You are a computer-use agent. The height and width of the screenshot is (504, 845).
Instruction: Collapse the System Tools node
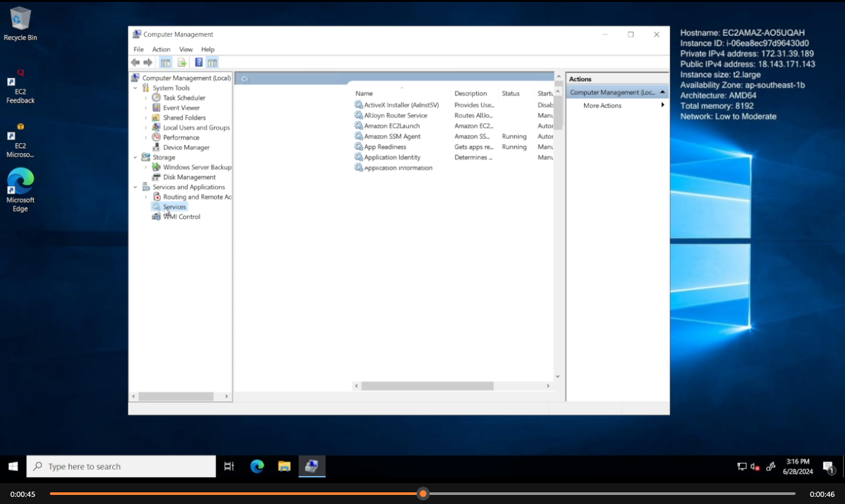pos(136,88)
